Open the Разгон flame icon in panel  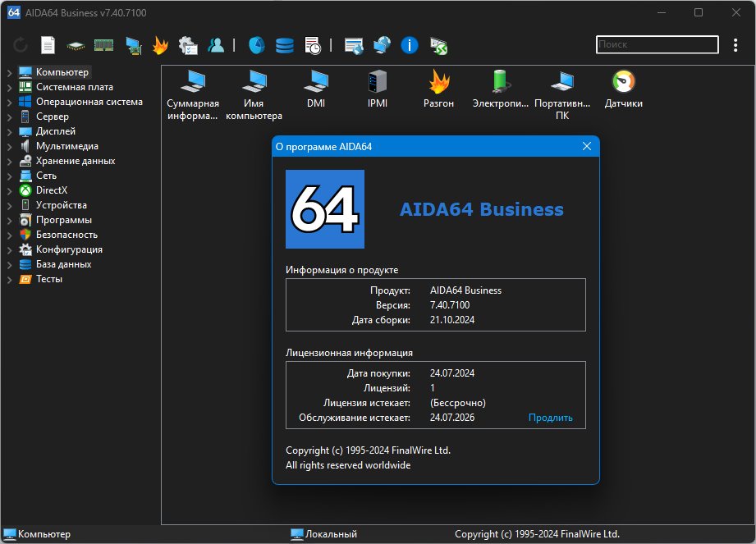coord(439,89)
